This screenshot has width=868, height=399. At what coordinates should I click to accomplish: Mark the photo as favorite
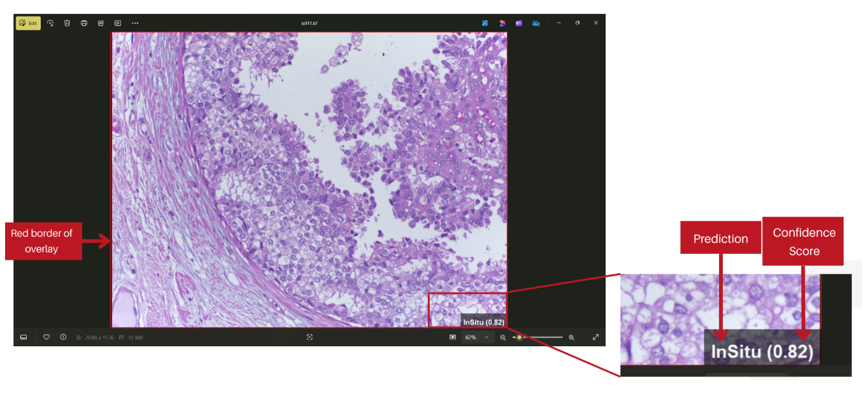(46, 337)
